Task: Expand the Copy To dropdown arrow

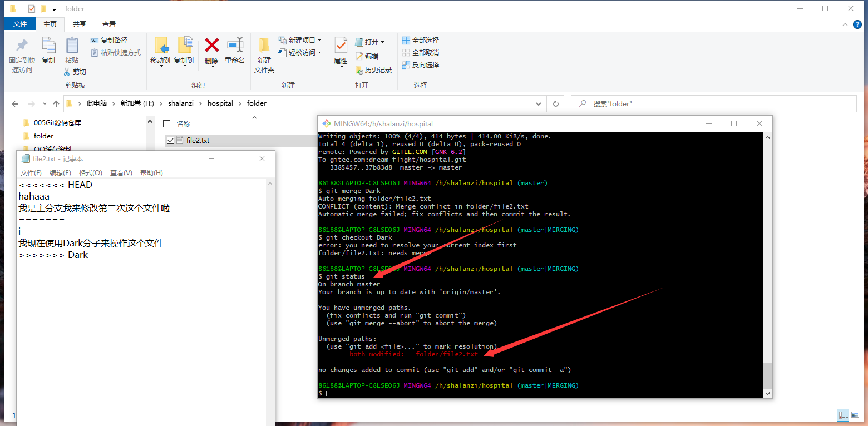Action: [x=184, y=66]
